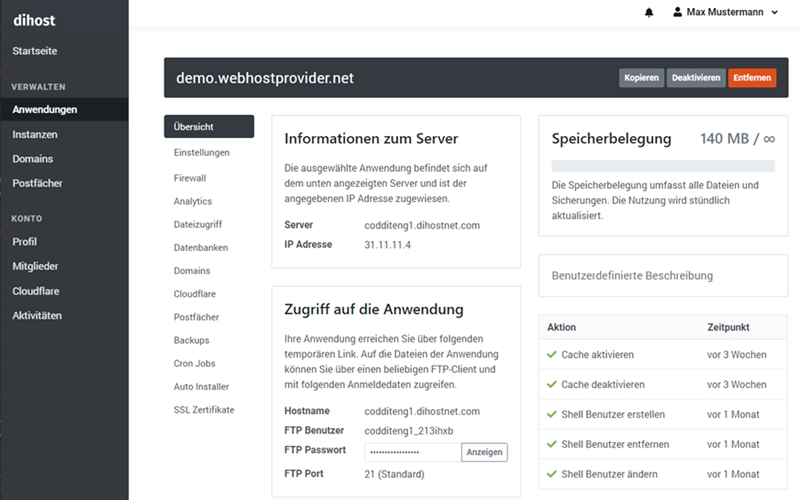
Task: Navigate to Startseite
Action: coord(35,50)
